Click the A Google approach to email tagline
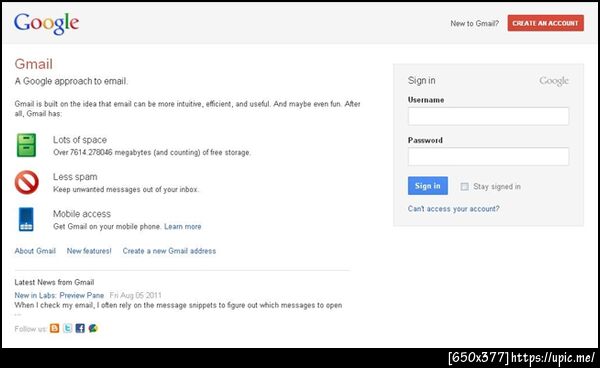This screenshot has height=368, width=600. [x=71, y=81]
